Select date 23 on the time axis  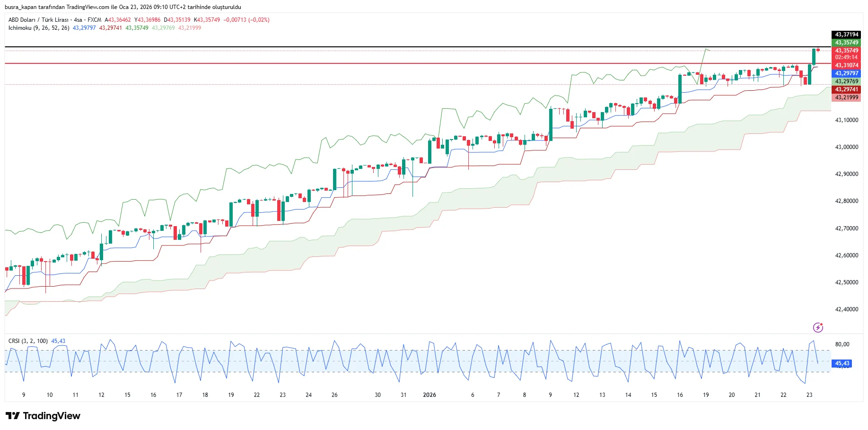(x=809, y=395)
